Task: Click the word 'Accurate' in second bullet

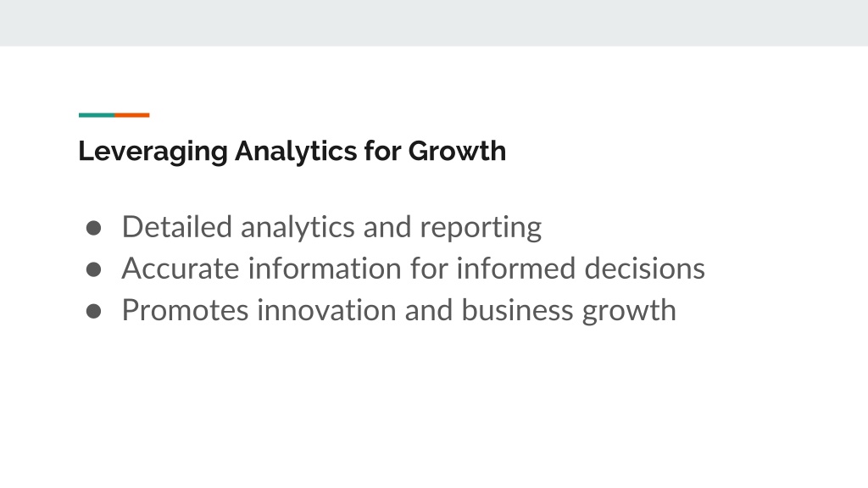Action: 181,269
